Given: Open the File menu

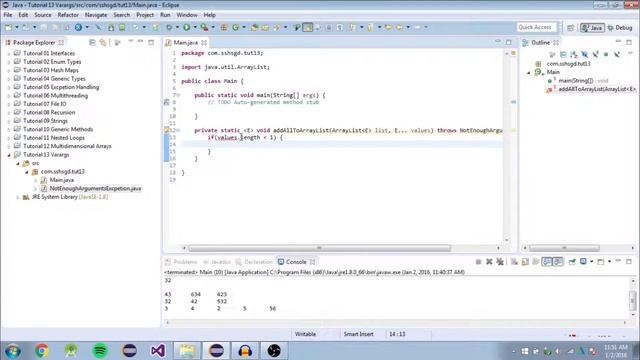Looking at the screenshot, I should tap(8, 15).
